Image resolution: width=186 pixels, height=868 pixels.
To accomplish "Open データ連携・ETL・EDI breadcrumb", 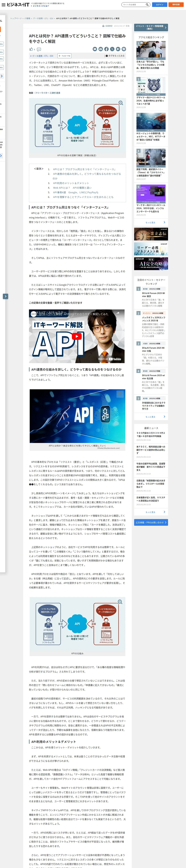I will (43, 19).
